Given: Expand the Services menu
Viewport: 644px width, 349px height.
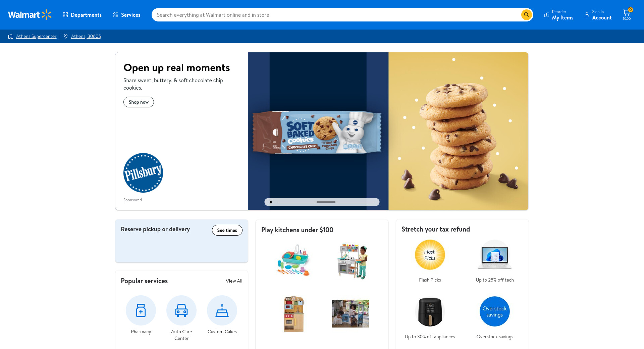Looking at the screenshot, I should (127, 15).
